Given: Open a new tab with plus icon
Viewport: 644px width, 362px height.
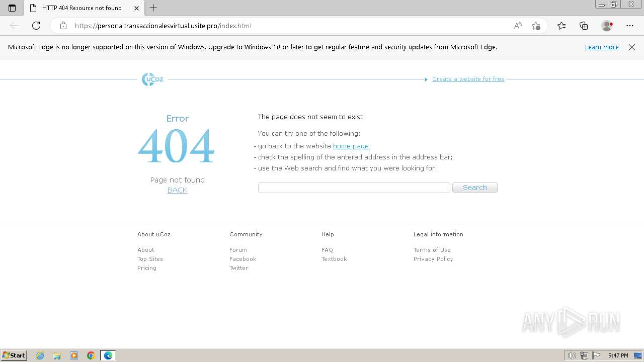Looking at the screenshot, I should click(x=153, y=8).
